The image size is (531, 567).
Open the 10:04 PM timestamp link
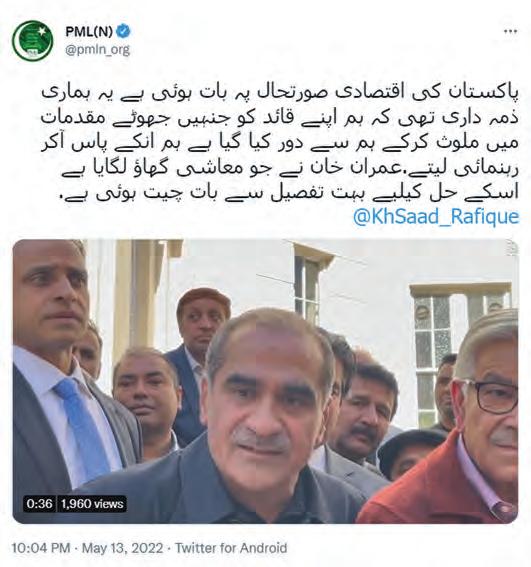[41, 548]
